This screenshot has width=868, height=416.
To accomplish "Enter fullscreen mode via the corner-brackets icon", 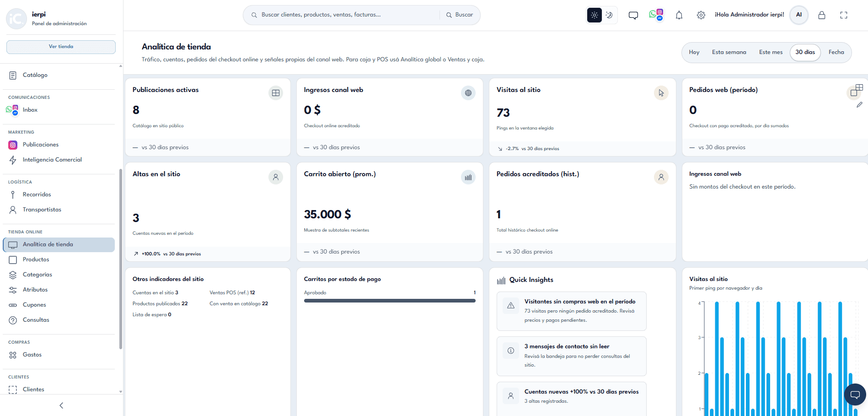I will coord(844,15).
